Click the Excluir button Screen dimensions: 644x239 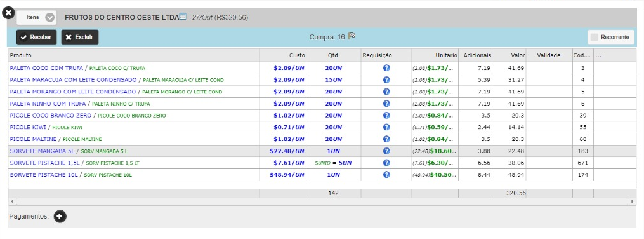click(80, 37)
